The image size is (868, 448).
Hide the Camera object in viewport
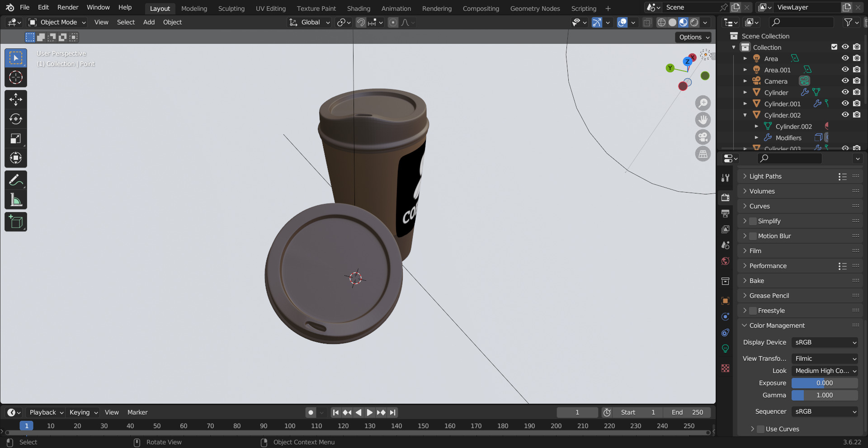pyautogui.click(x=845, y=81)
